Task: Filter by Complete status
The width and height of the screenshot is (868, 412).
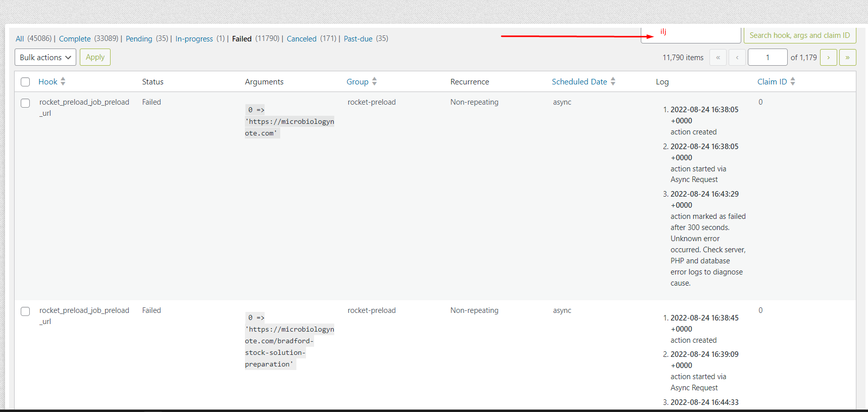Action: click(75, 38)
